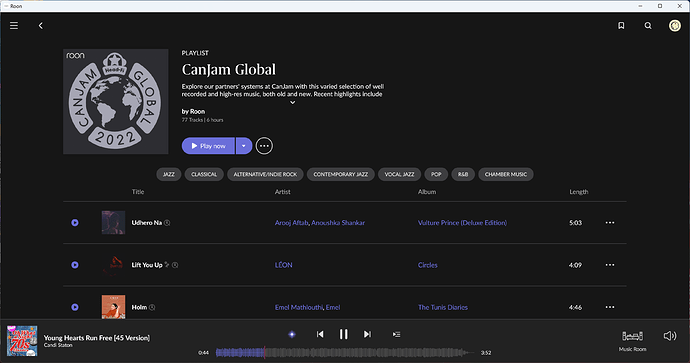Select the ALTERNATIVE/INDIE ROCK tag
Image resolution: width=690 pixels, height=363 pixels.
(x=265, y=174)
